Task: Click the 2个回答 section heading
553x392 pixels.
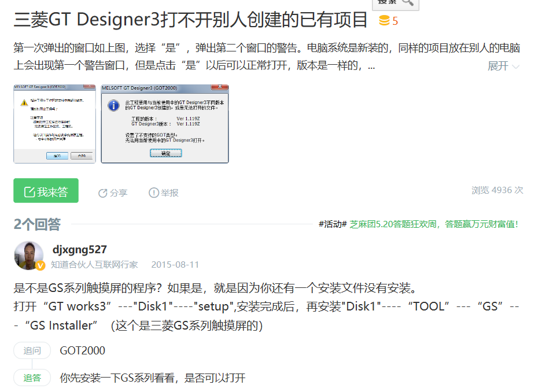Action: [37, 224]
